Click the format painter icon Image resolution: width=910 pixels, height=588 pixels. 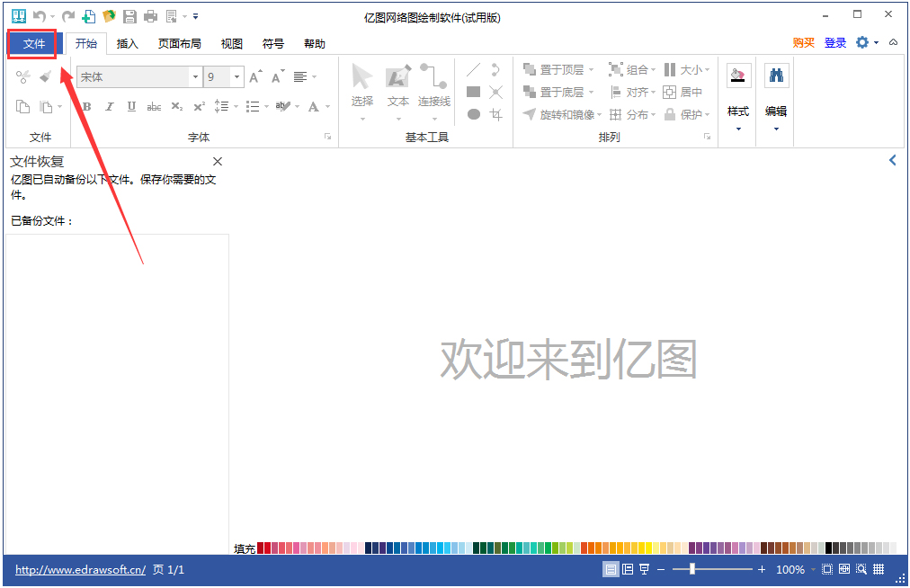pos(45,76)
